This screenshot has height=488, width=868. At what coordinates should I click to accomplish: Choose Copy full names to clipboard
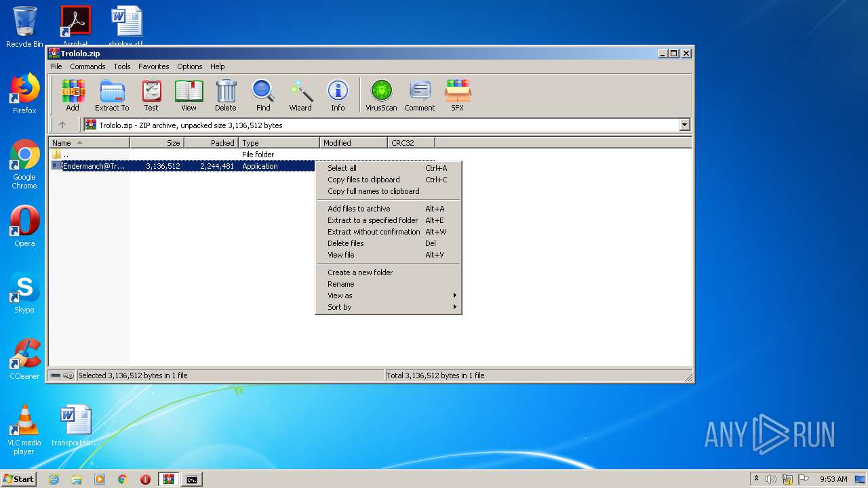point(389,191)
